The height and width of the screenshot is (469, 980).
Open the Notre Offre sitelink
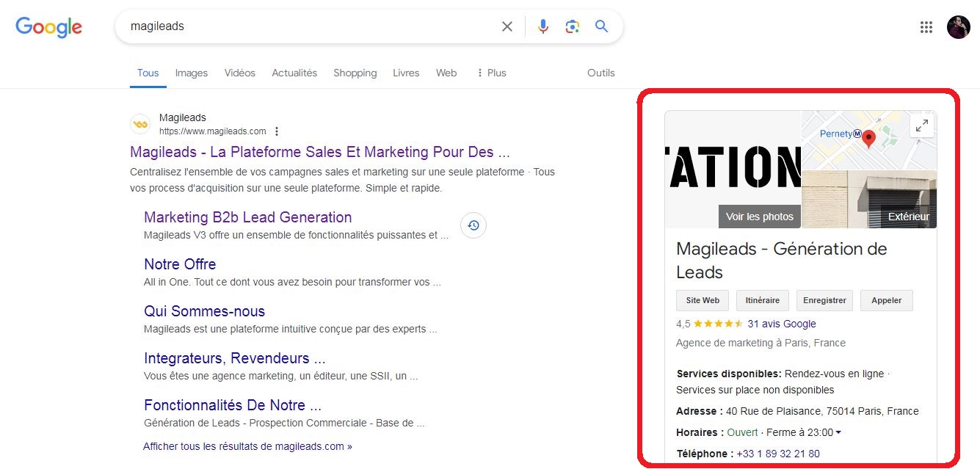click(180, 264)
